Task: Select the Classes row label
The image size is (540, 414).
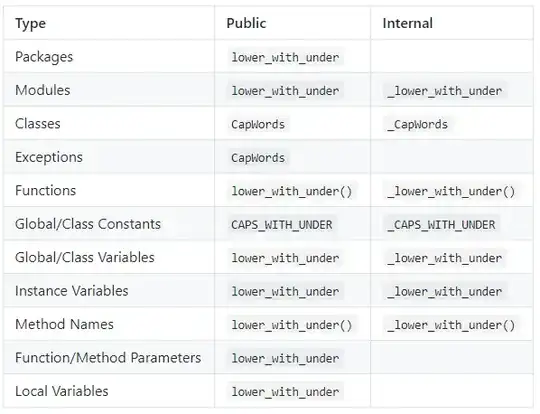Action: pos(38,123)
